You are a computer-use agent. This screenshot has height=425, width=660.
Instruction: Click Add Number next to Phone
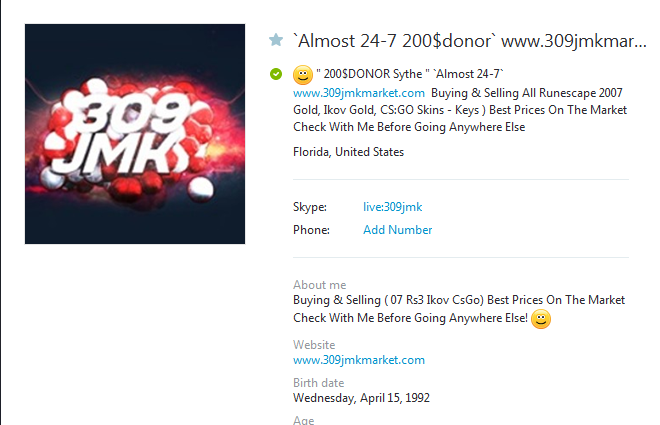398,230
